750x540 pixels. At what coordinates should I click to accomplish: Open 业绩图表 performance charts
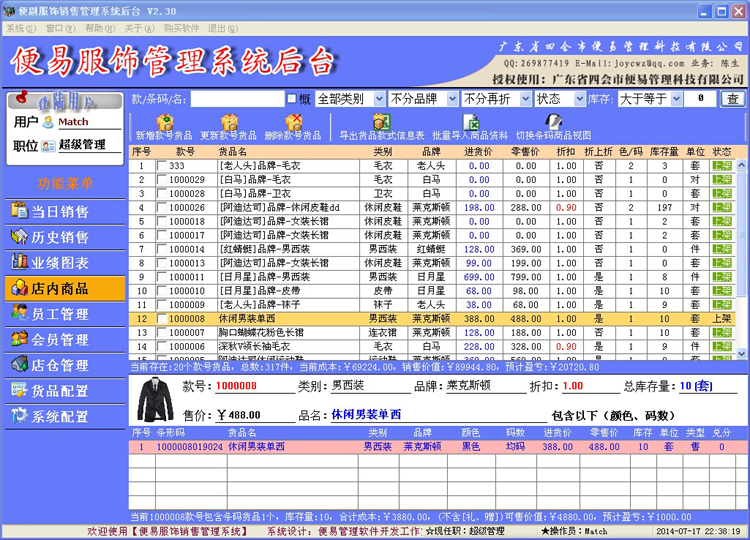pos(65,263)
